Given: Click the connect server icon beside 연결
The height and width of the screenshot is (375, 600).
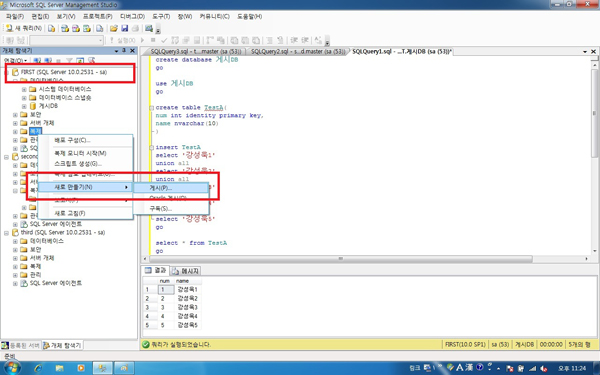Looking at the screenshot, I should click(37, 60).
